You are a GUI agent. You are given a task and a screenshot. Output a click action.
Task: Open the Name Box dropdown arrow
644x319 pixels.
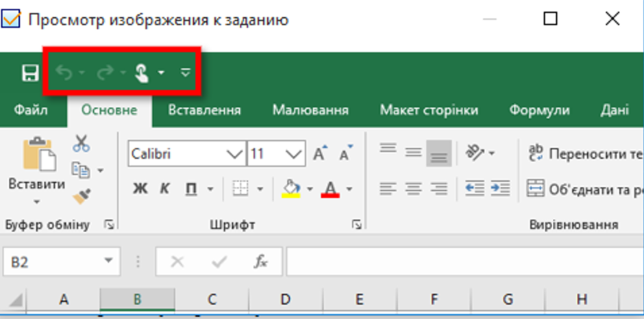click(108, 261)
